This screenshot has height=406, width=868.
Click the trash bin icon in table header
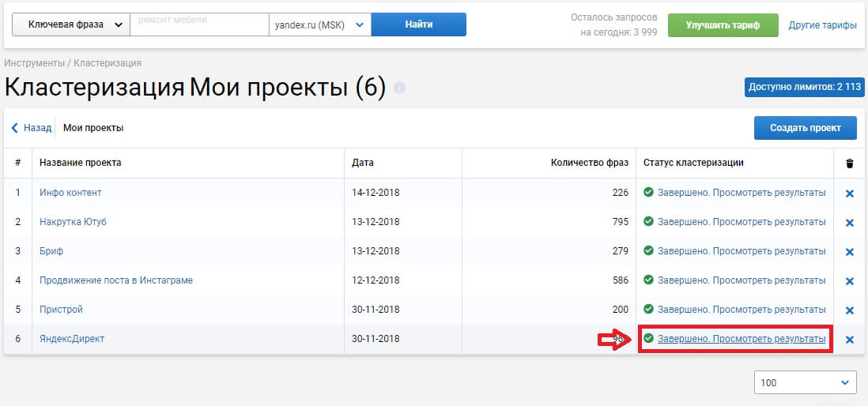[x=850, y=164]
